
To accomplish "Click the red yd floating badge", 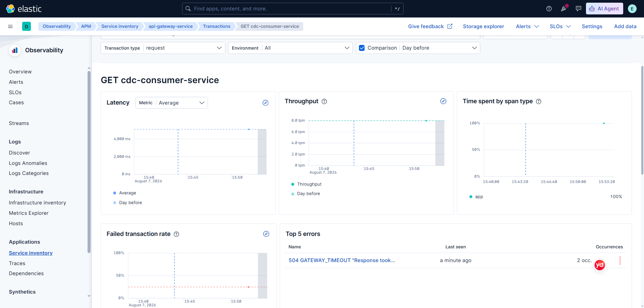I will (600, 265).
